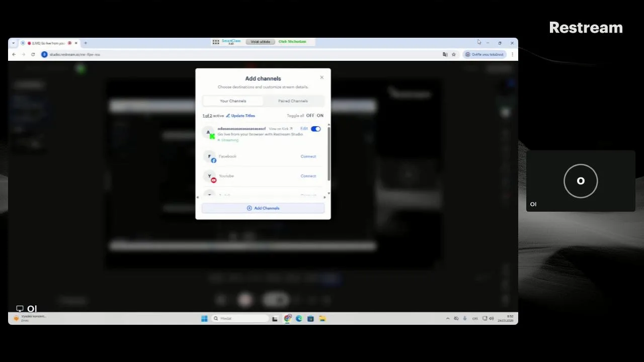Click the green 'Streaming' status text
The width and height of the screenshot is (644, 362).
229,140
